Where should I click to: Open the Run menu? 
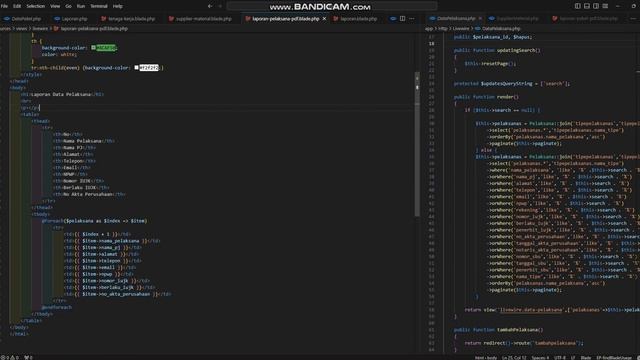(81, 6)
